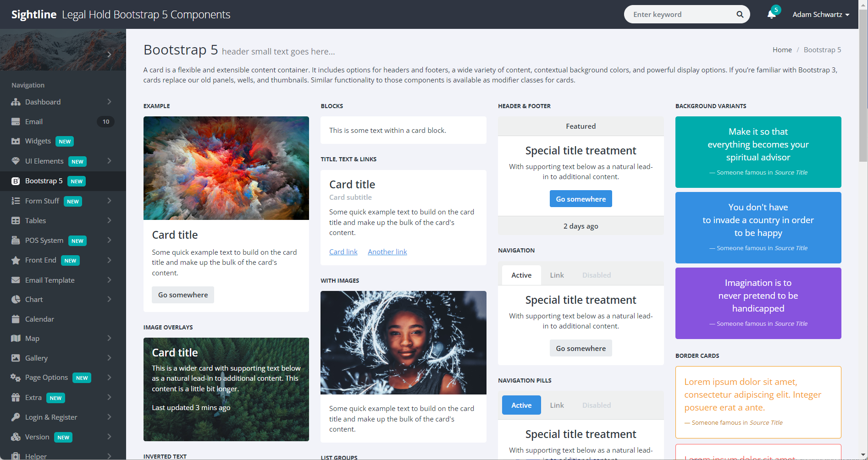
Task: Click the Enter keyword search field
Action: pos(681,15)
